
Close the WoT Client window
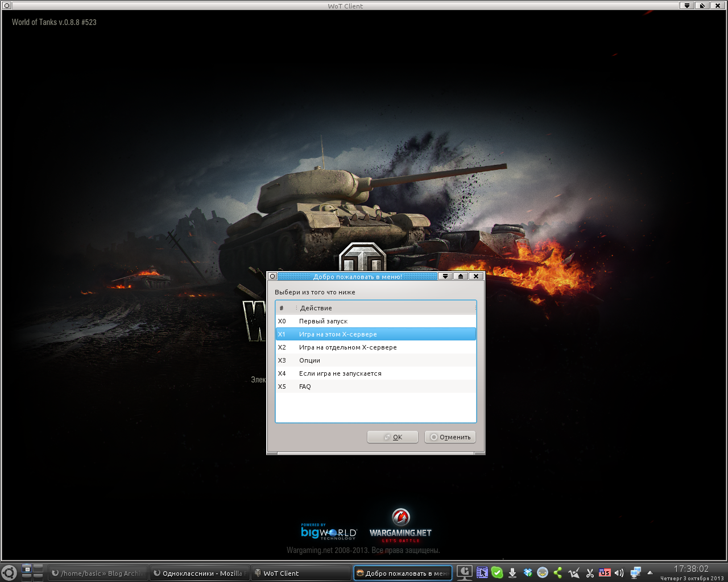pyautogui.click(x=718, y=6)
